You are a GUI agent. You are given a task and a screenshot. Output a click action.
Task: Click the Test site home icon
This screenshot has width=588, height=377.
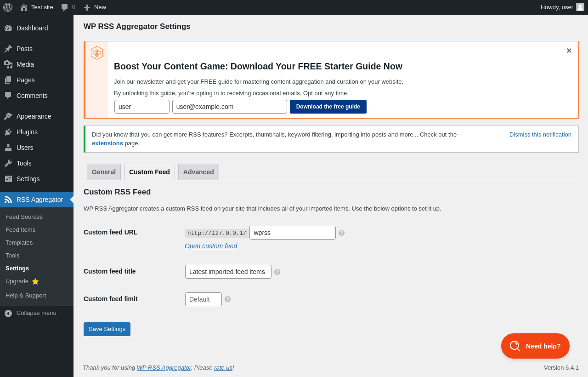[x=24, y=7]
